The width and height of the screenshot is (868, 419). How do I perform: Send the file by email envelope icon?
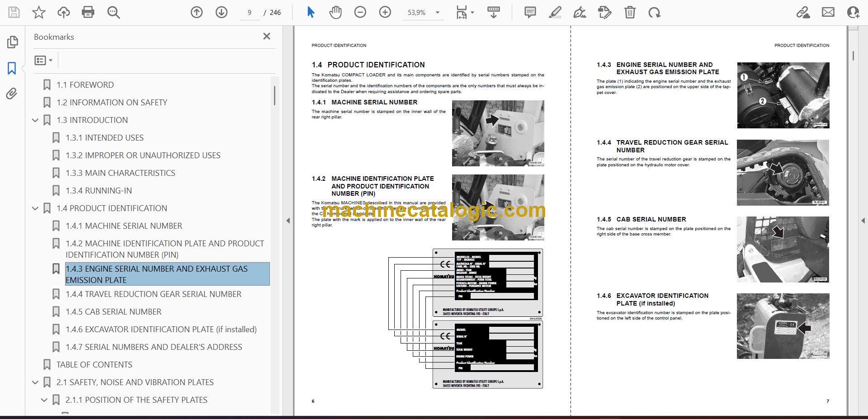(828, 12)
